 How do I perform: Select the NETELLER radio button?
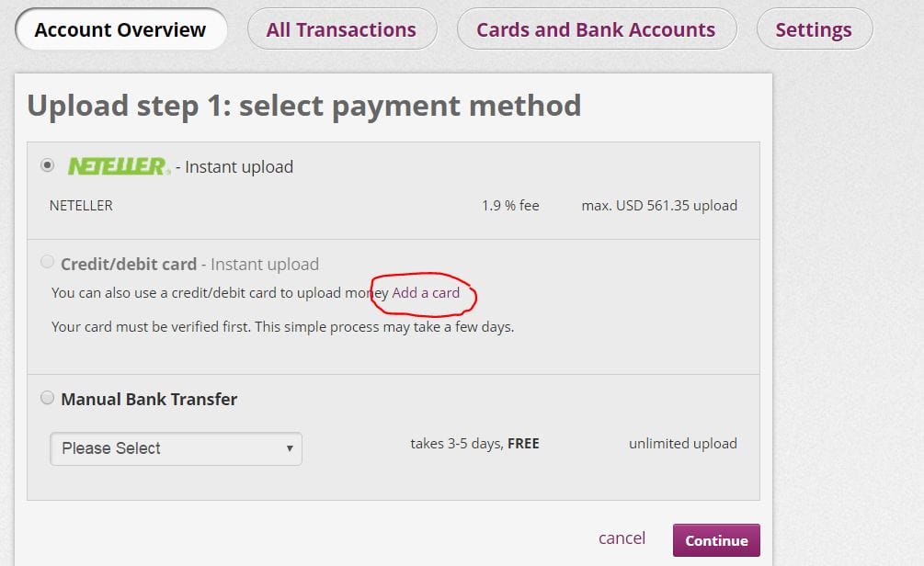tap(47, 164)
